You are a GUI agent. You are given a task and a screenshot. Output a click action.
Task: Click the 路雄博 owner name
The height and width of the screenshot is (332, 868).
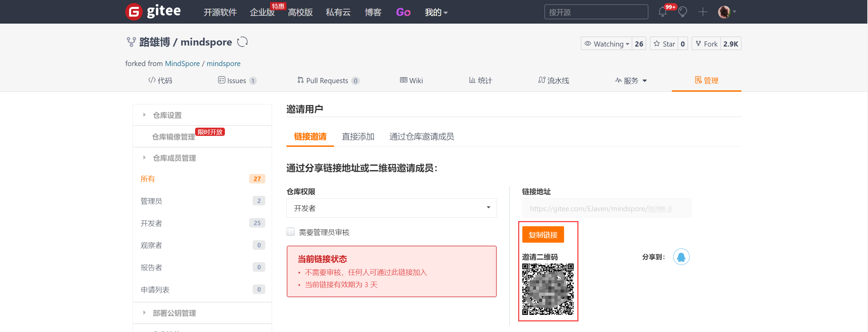click(x=155, y=42)
